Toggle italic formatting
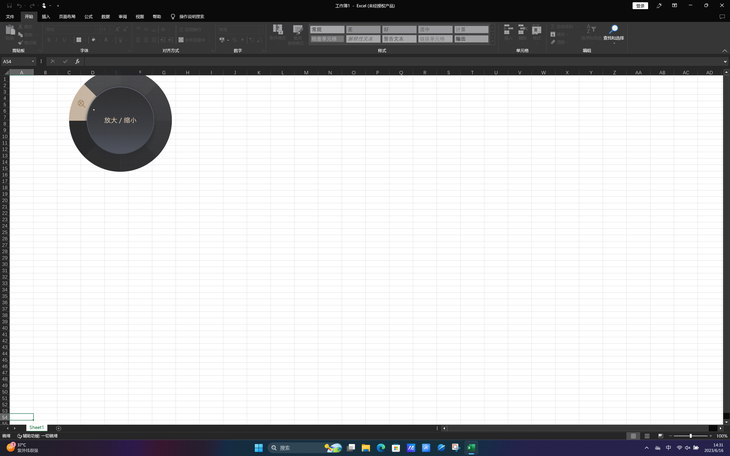This screenshot has width=730, height=456. [57, 40]
